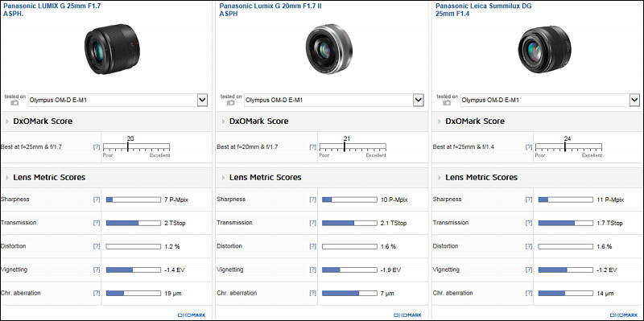Image resolution: width=644 pixels, height=321 pixels.
Task: Open [?] help for Distortion on Summilux 25mm F1.4
Action: click(529, 246)
